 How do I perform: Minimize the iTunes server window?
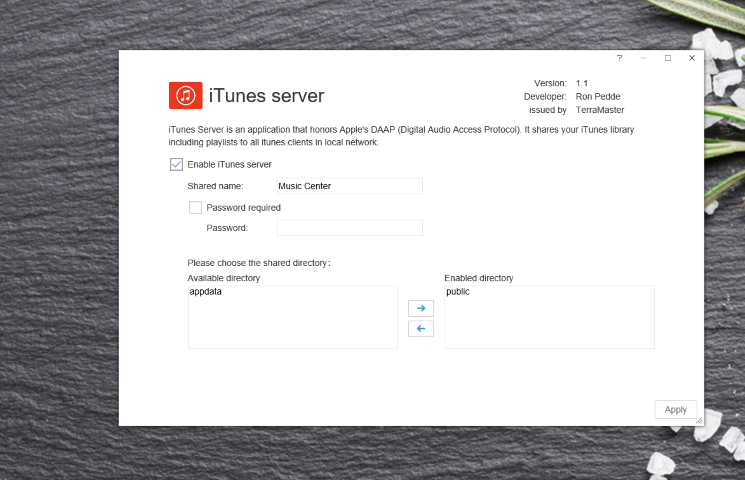[643, 58]
